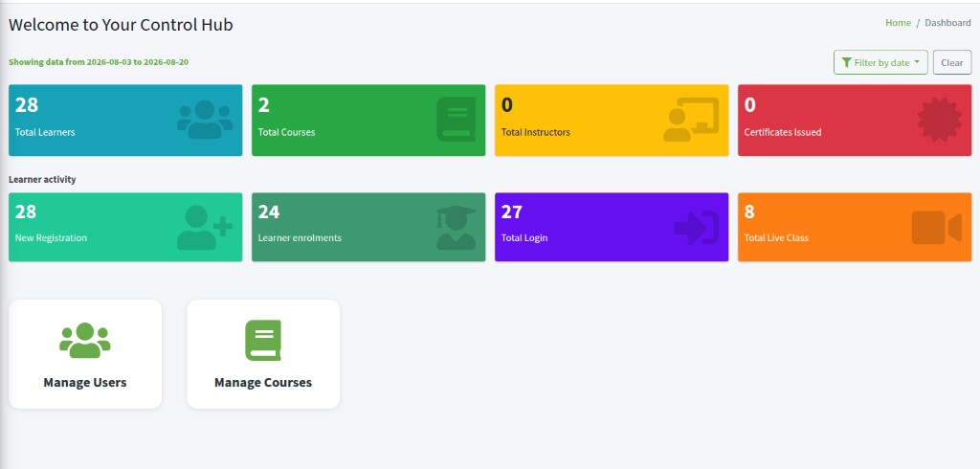Viewport: 980px width, 469px height.
Task: Click the Total Live Class label
Action: pyautogui.click(x=775, y=237)
